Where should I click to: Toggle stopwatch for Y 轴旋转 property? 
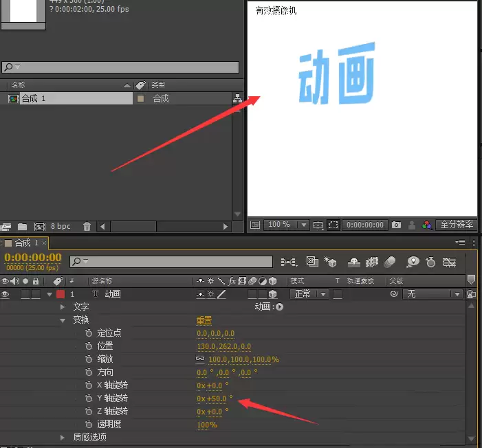coord(89,399)
